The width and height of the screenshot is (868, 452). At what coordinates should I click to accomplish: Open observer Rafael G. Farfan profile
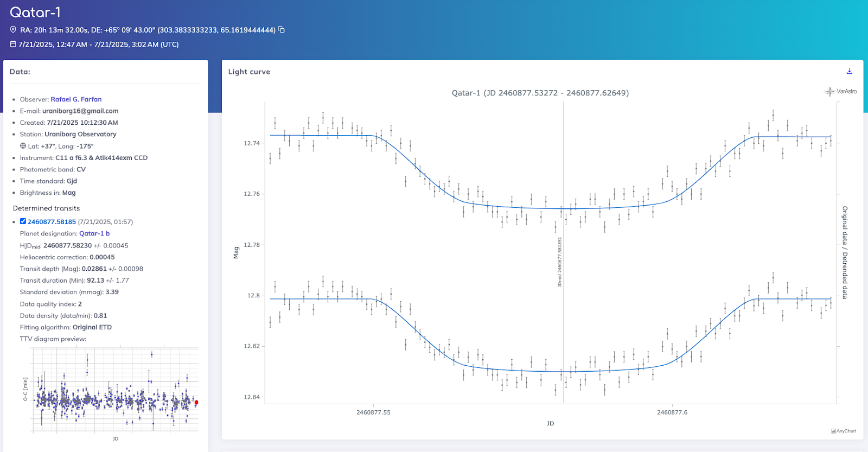click(76, 99)
